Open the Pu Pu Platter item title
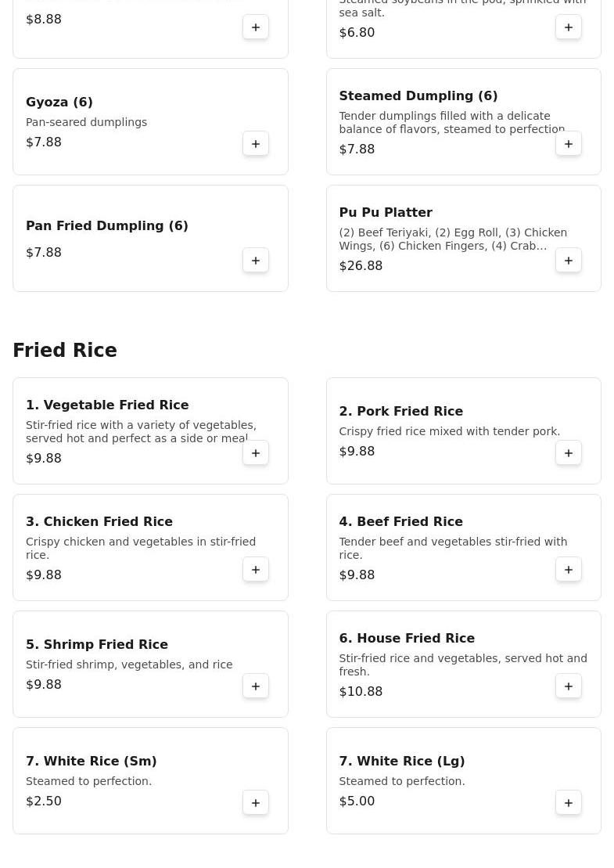 (x=386, y=213)
